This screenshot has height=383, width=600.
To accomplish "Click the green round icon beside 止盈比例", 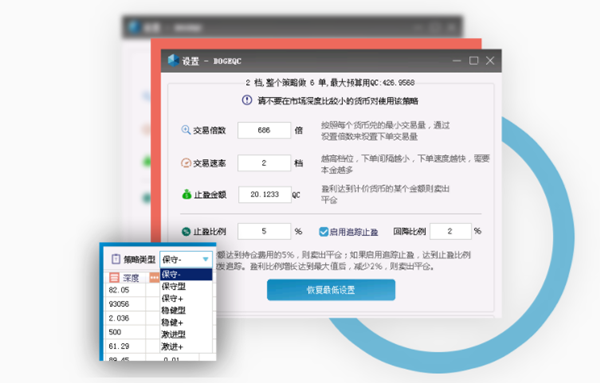I will click(186, 231).
